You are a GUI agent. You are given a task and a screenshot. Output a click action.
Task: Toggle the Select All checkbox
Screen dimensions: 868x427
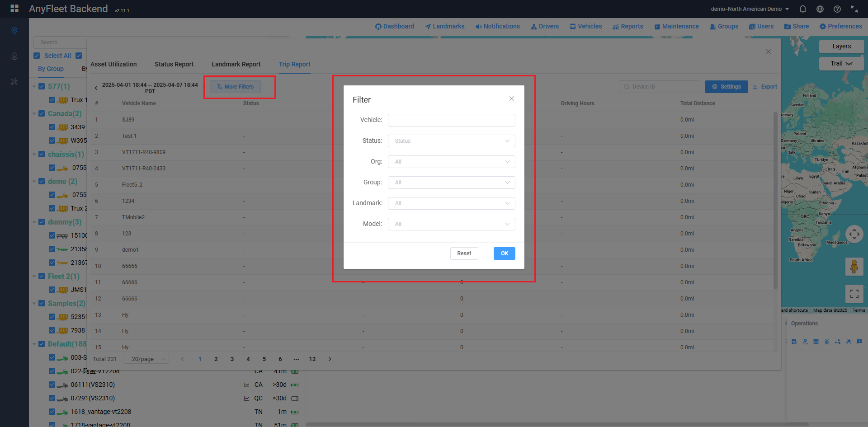[37, 56]
